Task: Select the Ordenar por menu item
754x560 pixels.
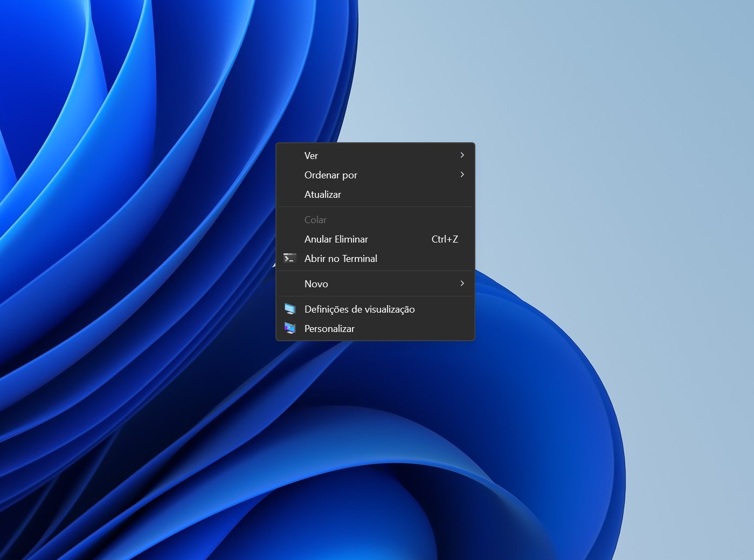Action: point(330,175)
